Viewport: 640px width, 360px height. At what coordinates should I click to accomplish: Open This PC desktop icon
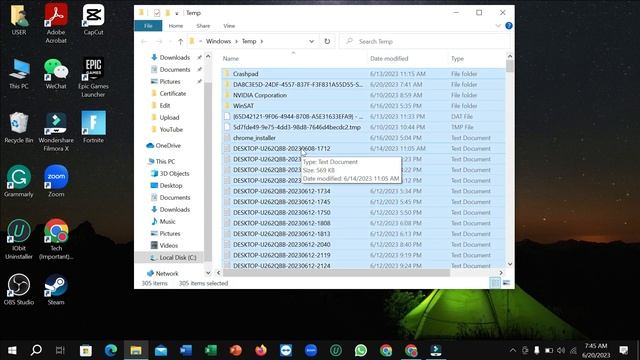coord(19,74)
